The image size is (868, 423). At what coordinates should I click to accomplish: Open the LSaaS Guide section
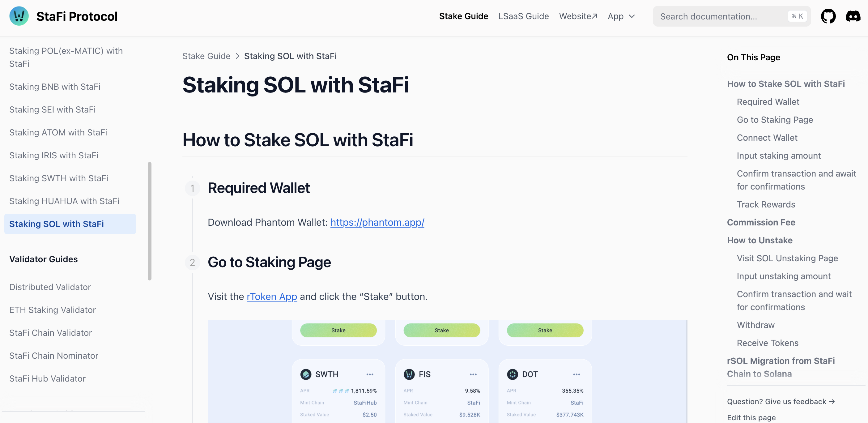coord(523,16)
